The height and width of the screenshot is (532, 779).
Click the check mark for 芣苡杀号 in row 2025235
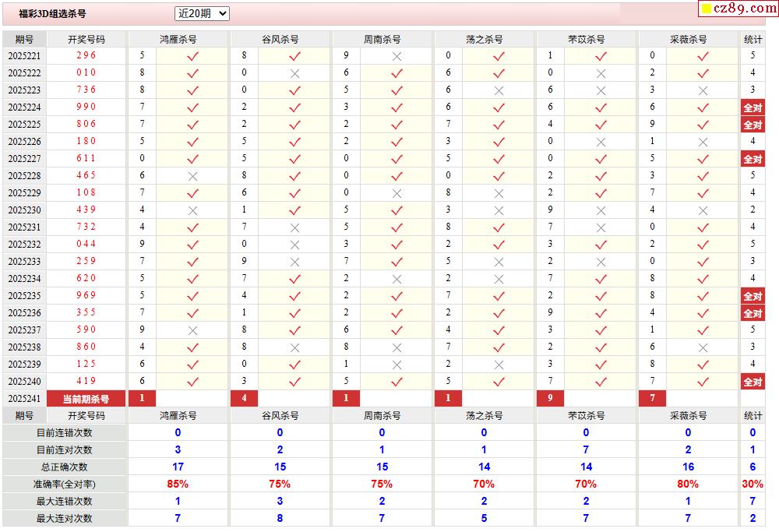[601, 296]
